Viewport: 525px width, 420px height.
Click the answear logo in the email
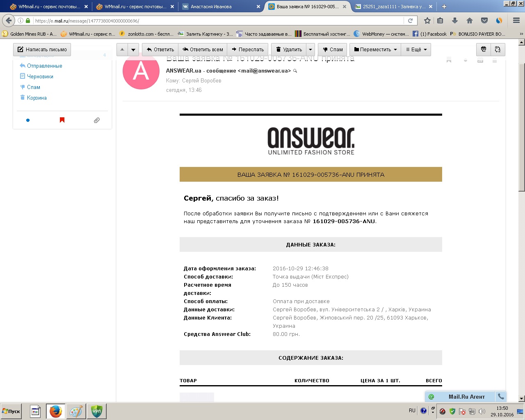311,141
